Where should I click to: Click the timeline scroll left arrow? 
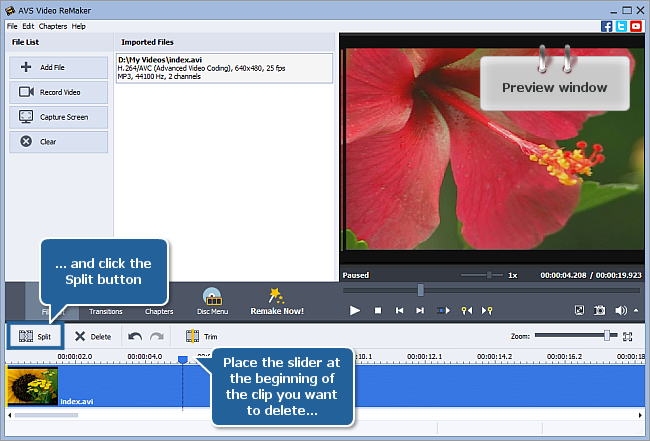click(10, 415)
